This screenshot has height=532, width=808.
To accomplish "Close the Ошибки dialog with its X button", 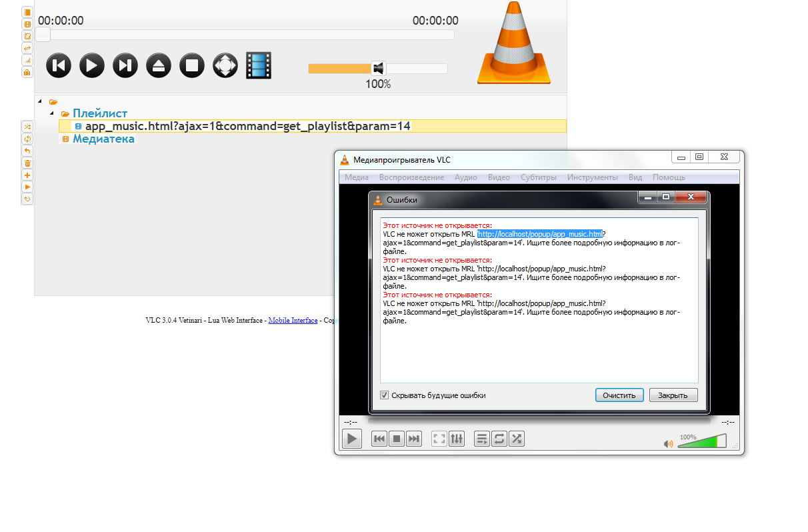I will [x=691, y=197].
